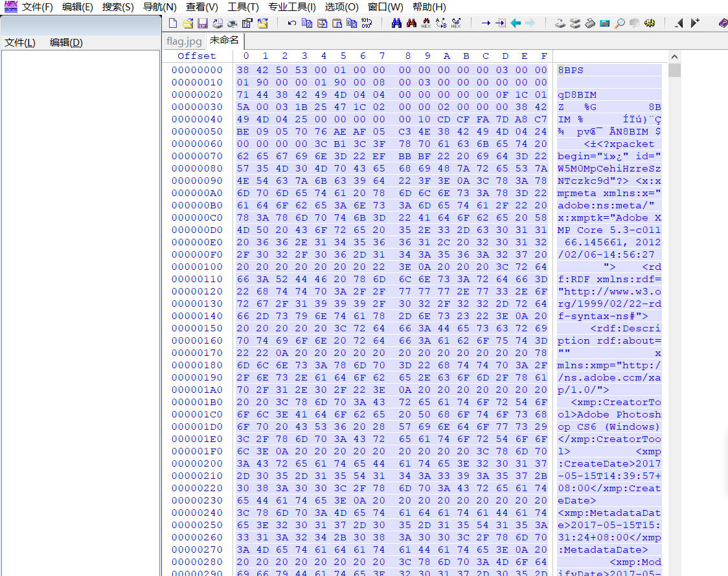Click the ASCII text '8BPS'

[x=571, y=70]
